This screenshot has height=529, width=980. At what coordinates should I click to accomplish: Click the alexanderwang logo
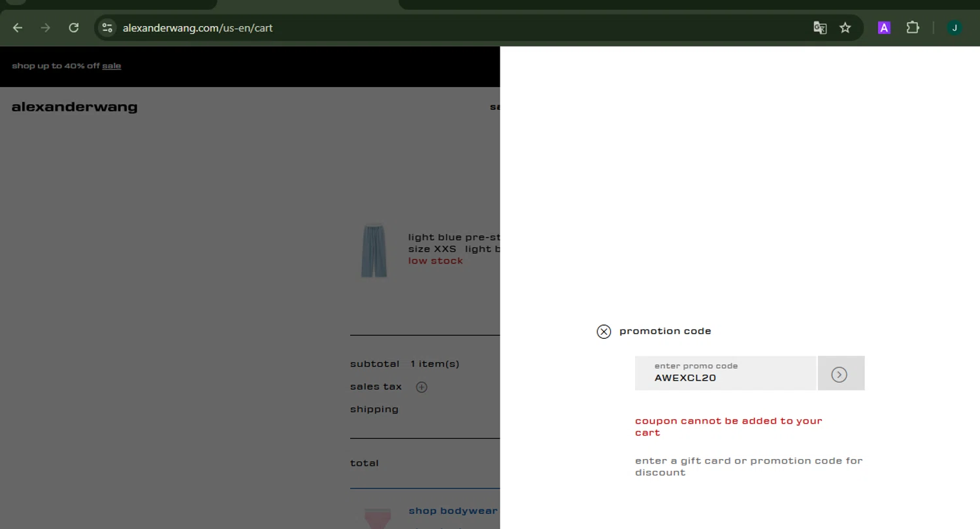(x=74, y=107)
